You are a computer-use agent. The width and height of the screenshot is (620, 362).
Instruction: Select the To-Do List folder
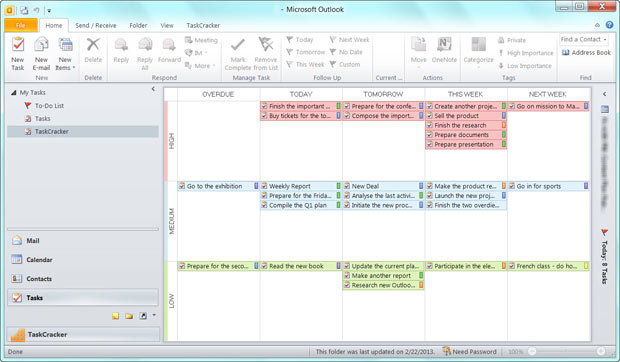[x=49, y=106]
